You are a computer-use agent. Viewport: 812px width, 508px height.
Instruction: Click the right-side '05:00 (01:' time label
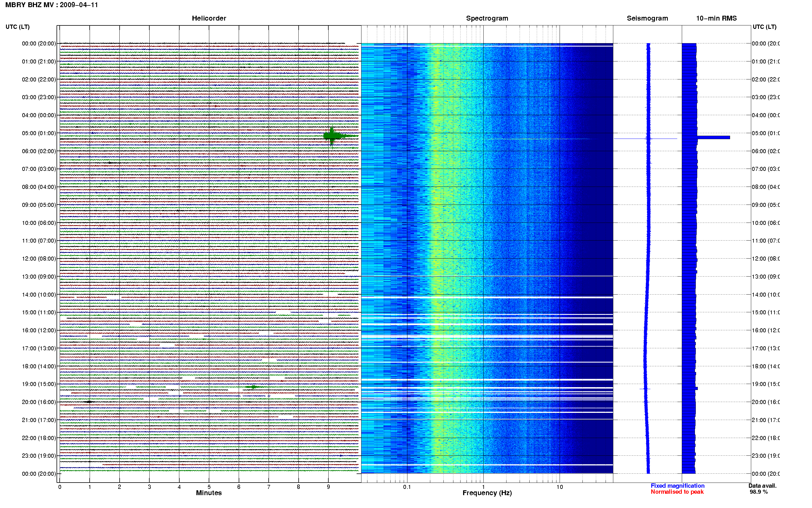pos(766,133)
